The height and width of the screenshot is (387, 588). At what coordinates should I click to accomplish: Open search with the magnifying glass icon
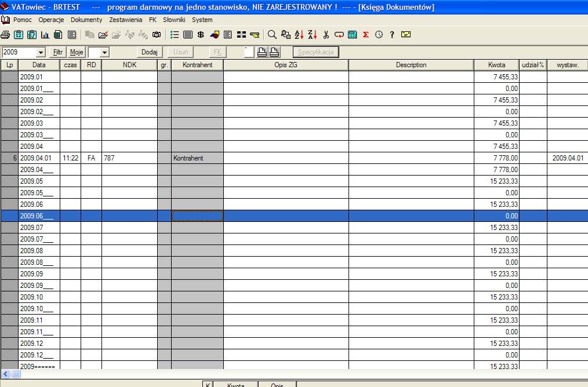[x=272, y=35]
